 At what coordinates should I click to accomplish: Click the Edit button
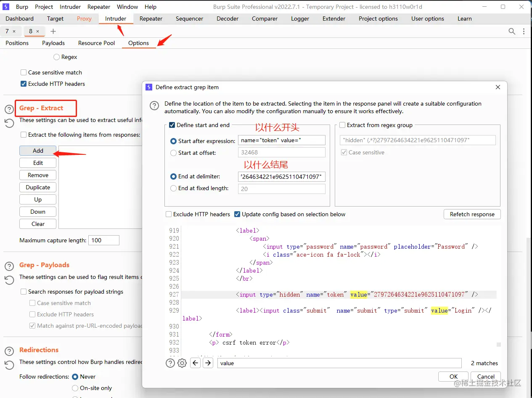[x=38, y=163]
